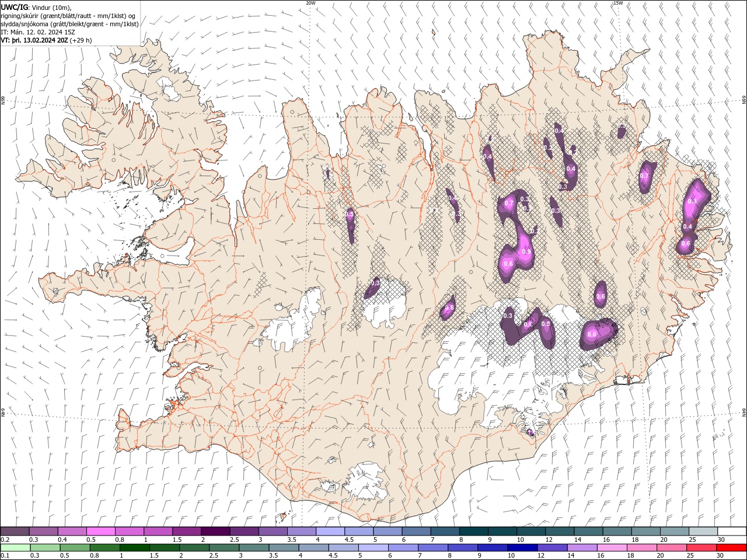Click the darkest green 1–1.5 swatch in the bottom legend
This screenshot has width=747, height=560.
[134, 548]
